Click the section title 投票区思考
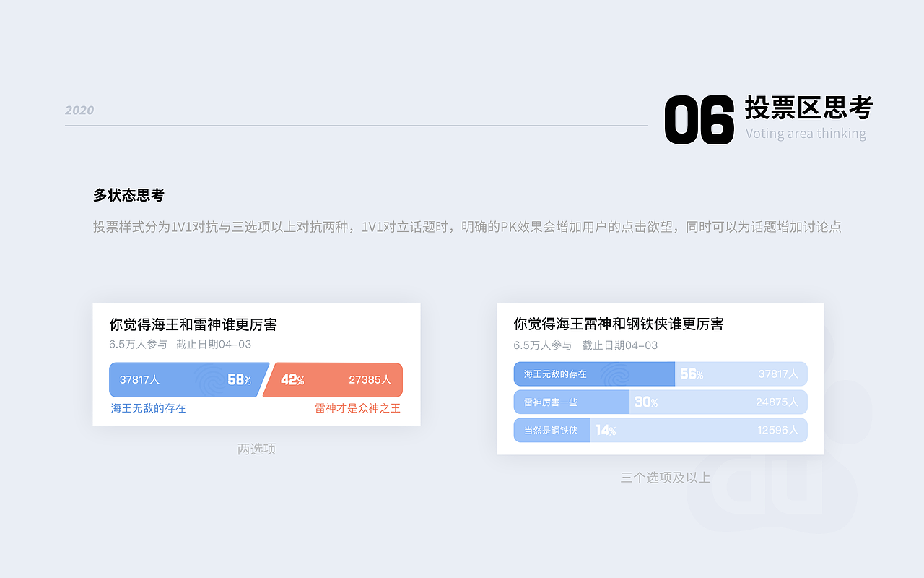The width and height of the screenshot is (924, 578). (808, 108)
